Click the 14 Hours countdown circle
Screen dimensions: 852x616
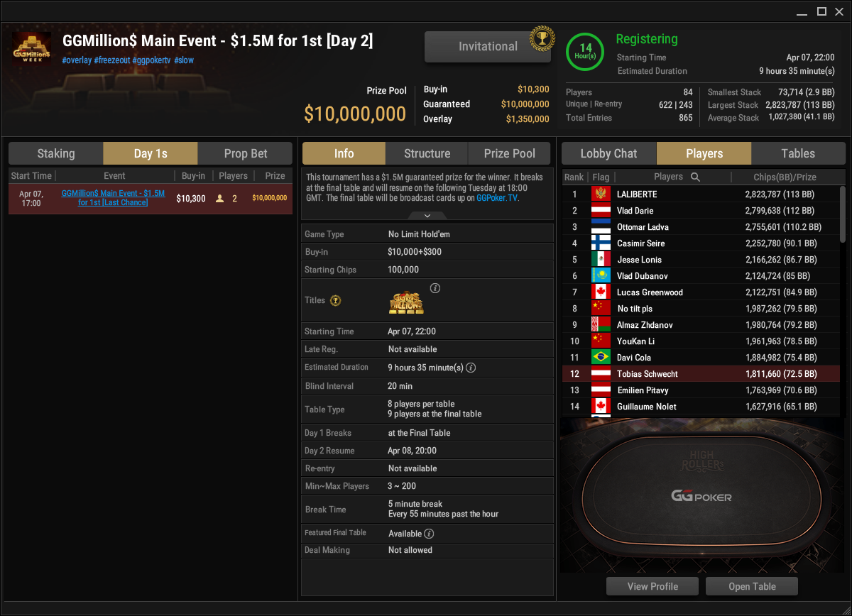click(586, 52)
